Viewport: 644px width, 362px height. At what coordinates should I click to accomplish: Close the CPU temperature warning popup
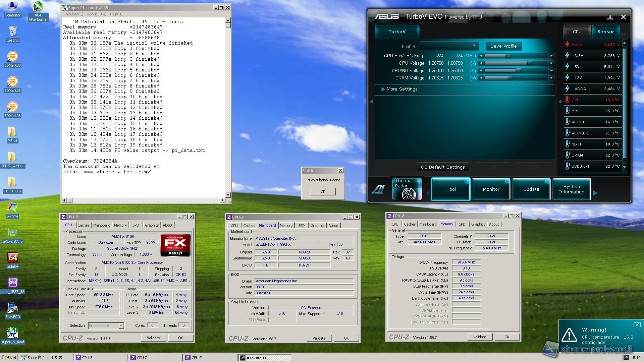pos(637,325)
